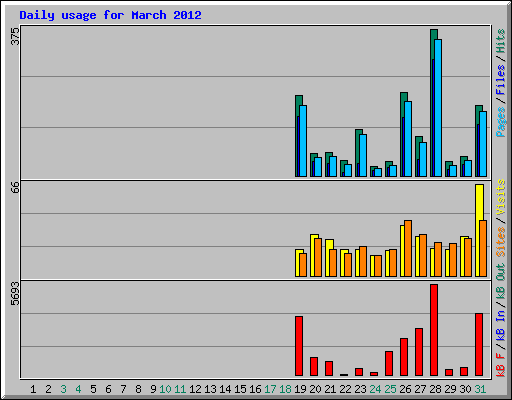
Task: Click the cyan Pages bar for day 27
Action: 423,160
